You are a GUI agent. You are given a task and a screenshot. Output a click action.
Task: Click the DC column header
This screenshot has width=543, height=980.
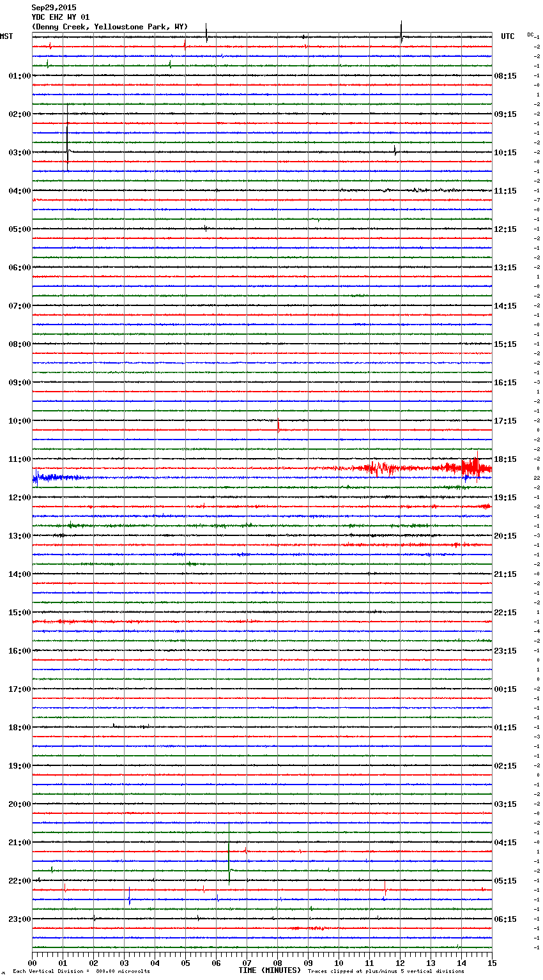click(530, 34)
